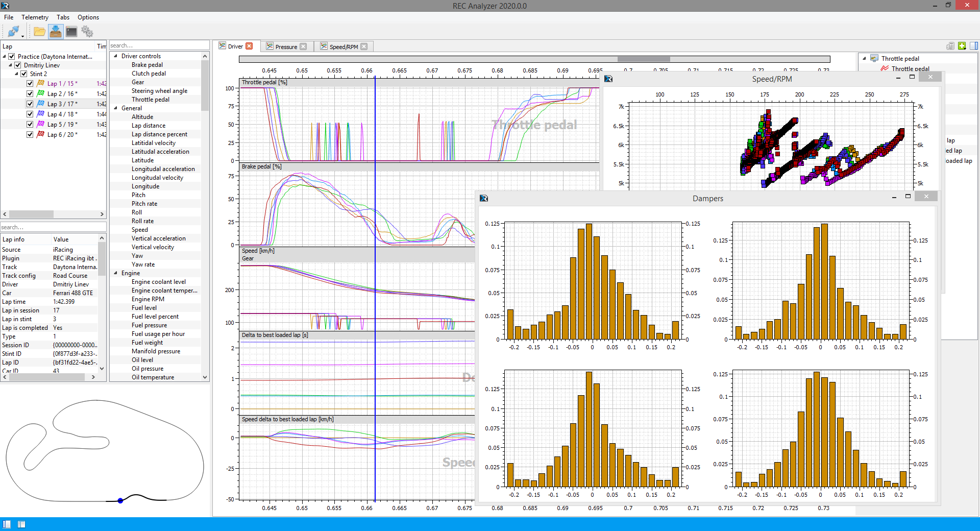
Task: Toggle the right side panel layout icon
Action: 973,46
